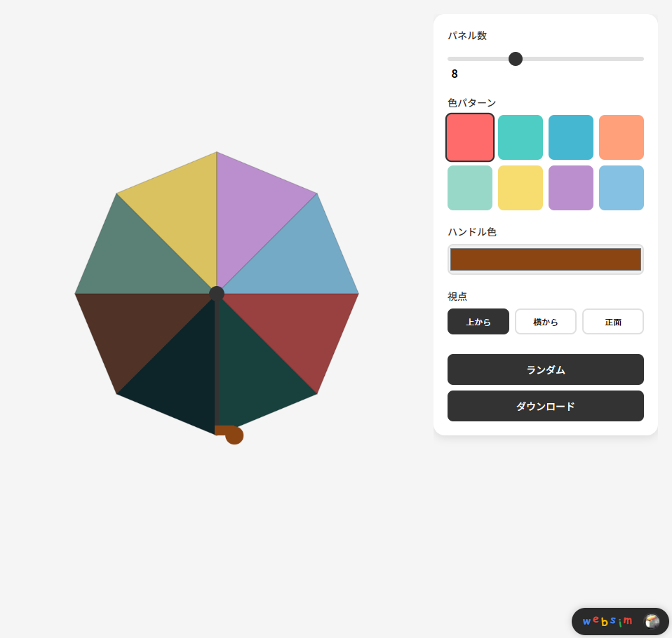Click the websim user avatar icon
This screenshot has width=672, height=638.
[652, 621]
